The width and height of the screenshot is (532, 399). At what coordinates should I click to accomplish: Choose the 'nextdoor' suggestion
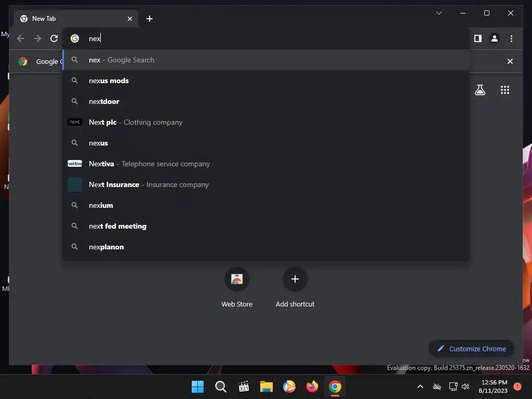[266, 101]
